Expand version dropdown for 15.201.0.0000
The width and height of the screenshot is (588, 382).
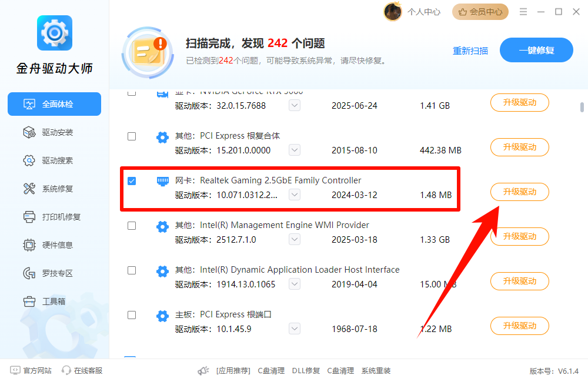click(x=295, y=150)
